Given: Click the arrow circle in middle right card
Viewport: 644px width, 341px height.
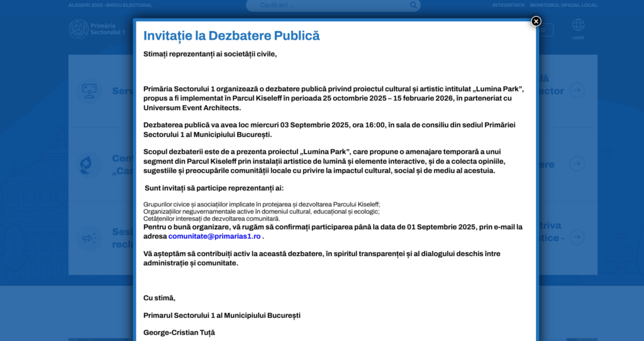Looking at the screenshot, I should tap(577, 164).
